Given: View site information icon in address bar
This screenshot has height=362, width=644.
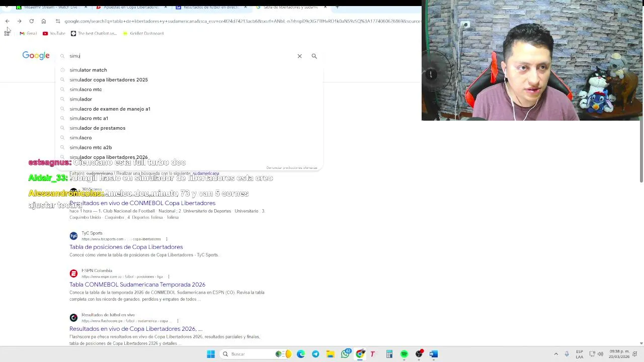Looking at the screenshot, I should point(58,21).
